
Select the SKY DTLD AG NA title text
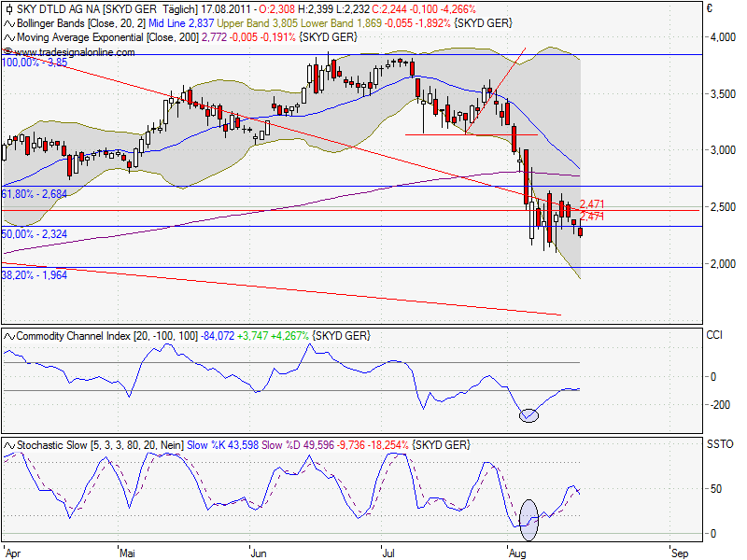pos(60,9)
